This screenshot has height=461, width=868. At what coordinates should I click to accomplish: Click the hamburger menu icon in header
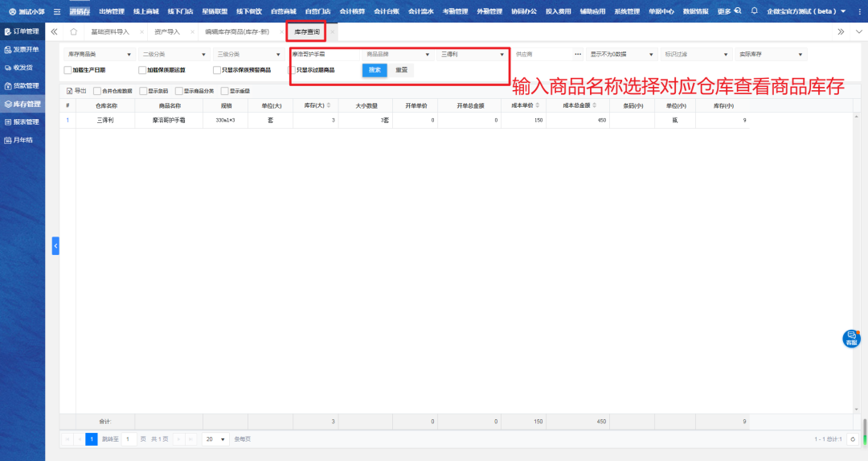tap(57, 11)
